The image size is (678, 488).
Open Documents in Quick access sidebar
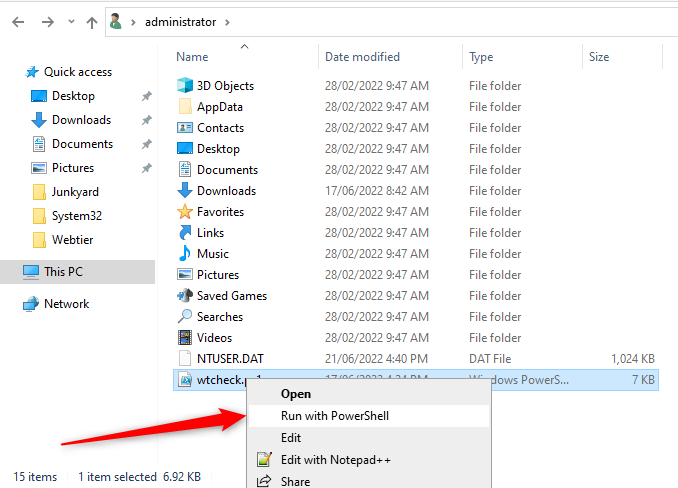[x=82, y=144]
